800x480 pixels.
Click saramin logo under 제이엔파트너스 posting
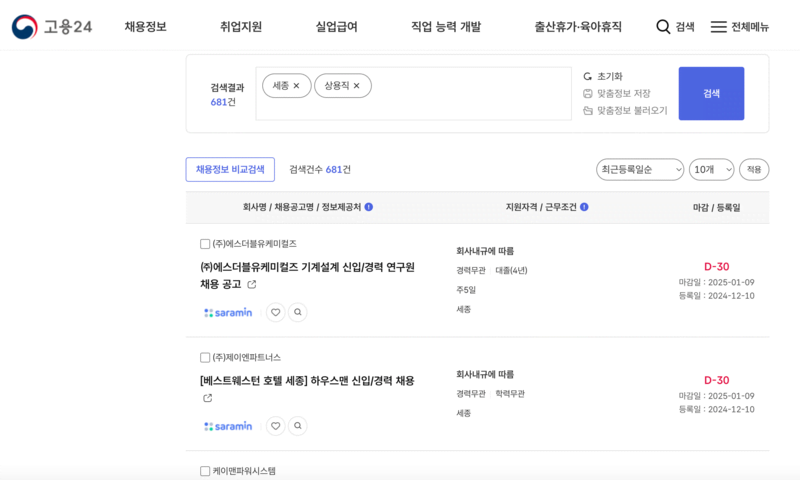point(228,426)
